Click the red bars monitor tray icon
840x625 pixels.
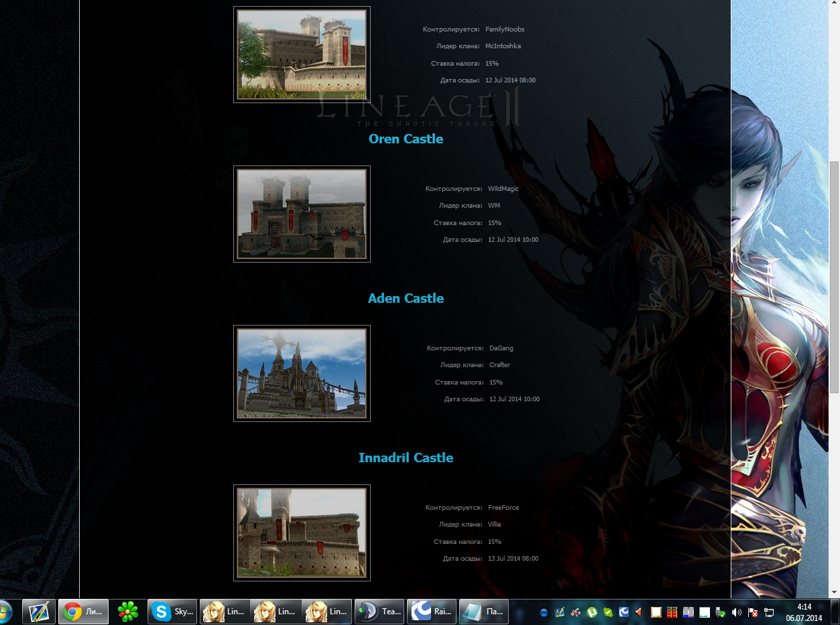coord(672,612)
